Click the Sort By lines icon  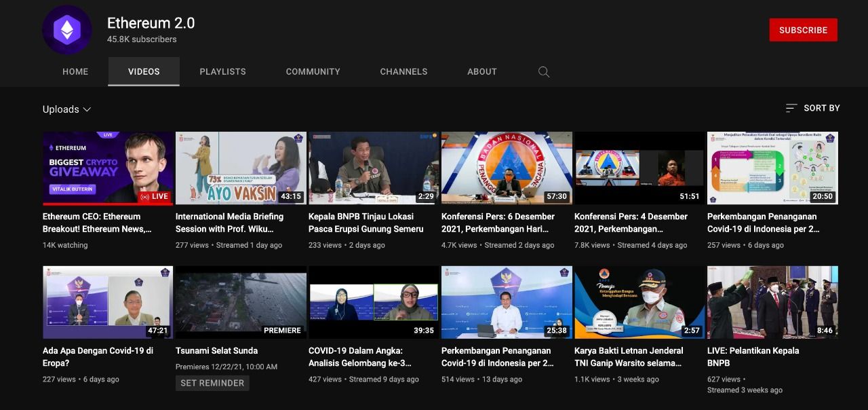coord(791,108)
